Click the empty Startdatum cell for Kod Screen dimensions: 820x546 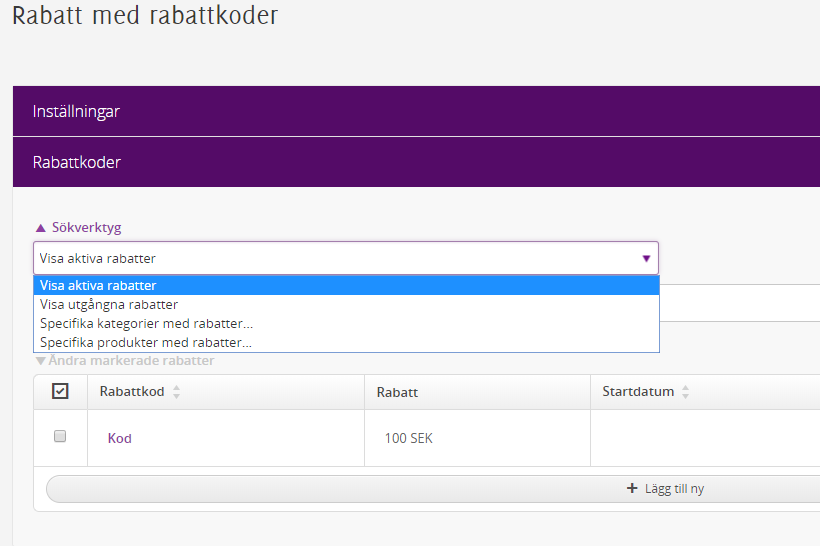pyautogui.click(x=700, y=438)
